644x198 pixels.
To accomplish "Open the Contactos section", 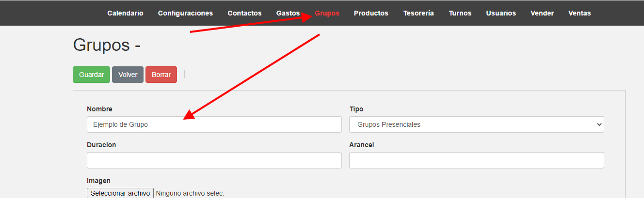I will (x=244, y=13).
